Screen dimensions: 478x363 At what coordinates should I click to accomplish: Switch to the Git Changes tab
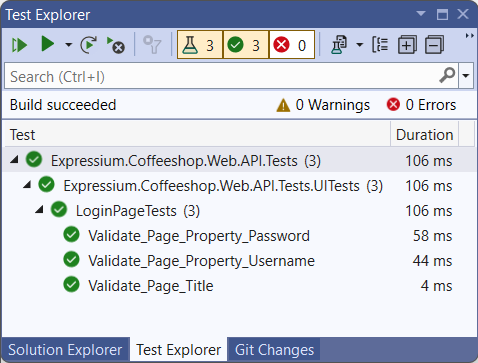pos(274,350)
